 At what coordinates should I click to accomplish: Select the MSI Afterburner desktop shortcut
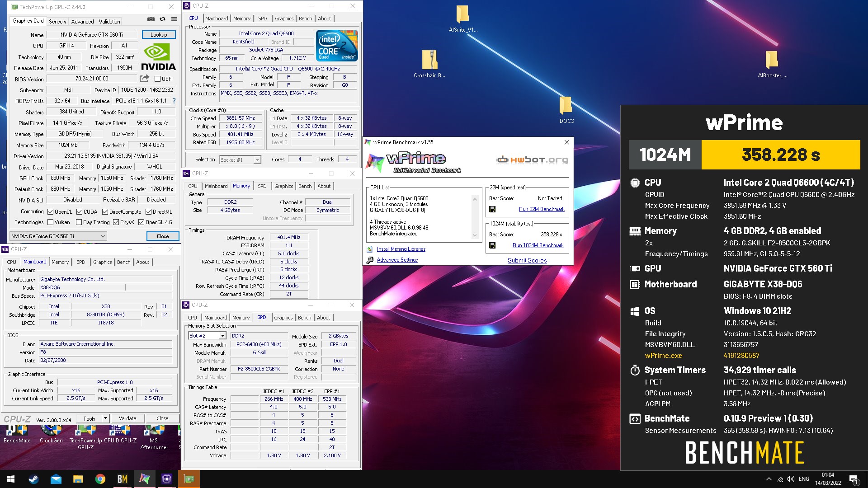(x=154, y=437)
